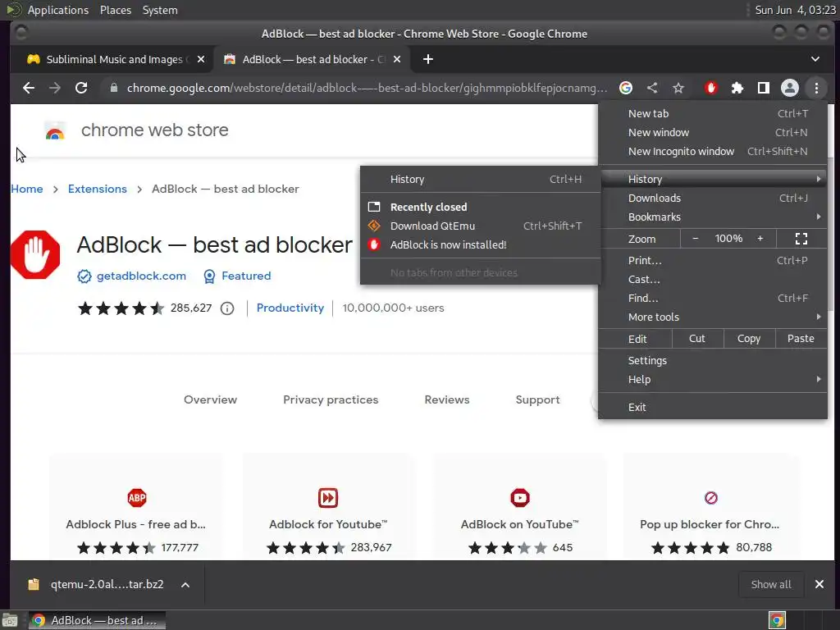Reopen AdBlock is now installed! tab

pyautogui.click(x=480, y=244)
